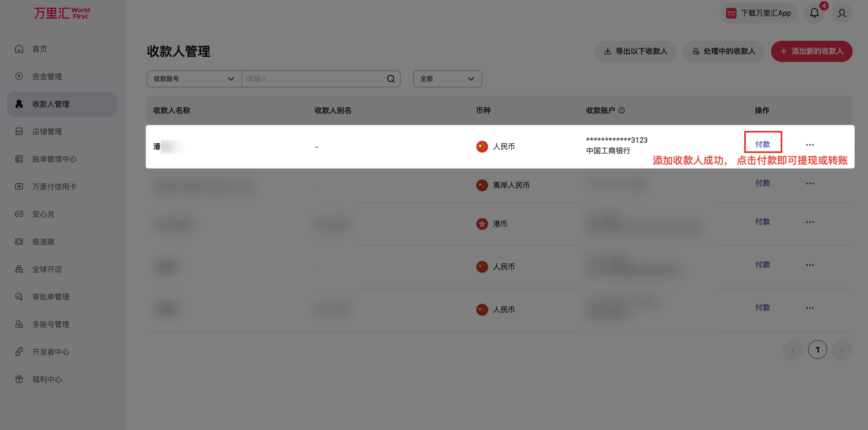The height and width of the screenshot is (430, 868).
Task: Select the 资金管理 funds icon
Action: pos(19,76)
